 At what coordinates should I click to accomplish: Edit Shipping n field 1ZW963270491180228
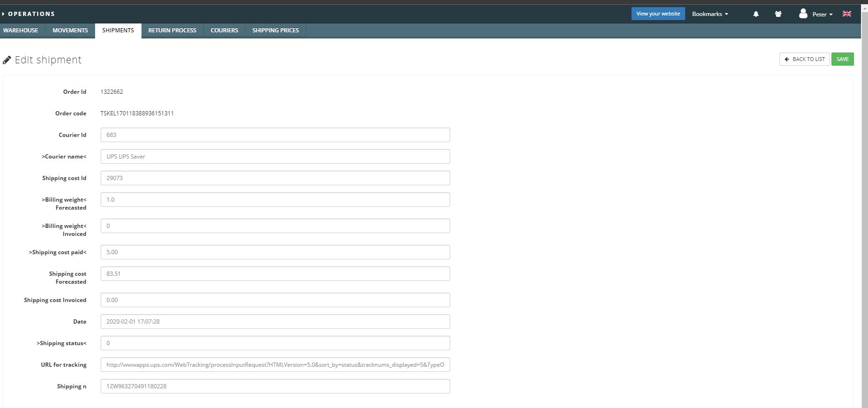(275, 386)
